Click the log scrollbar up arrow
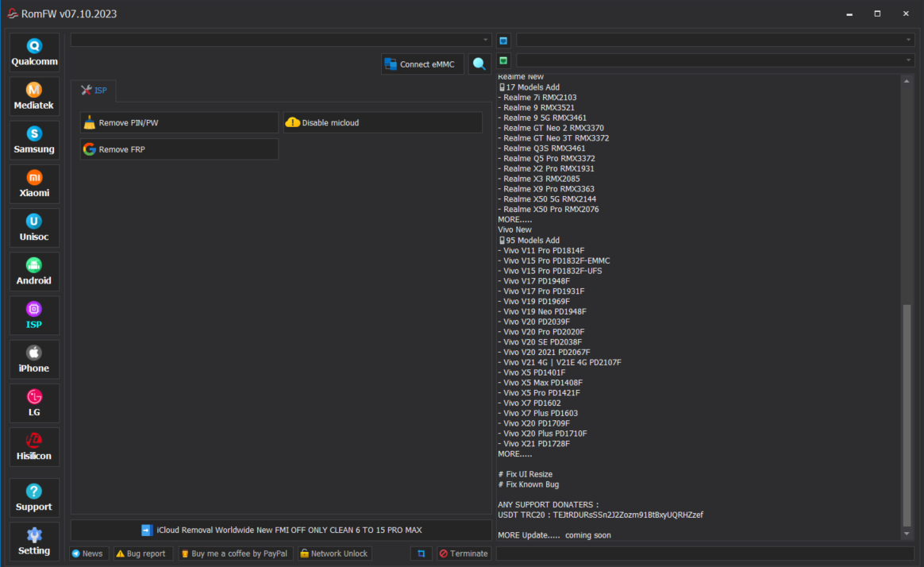Image resolution: width=924 pixels, height=567 pixels. click(907, 81)
